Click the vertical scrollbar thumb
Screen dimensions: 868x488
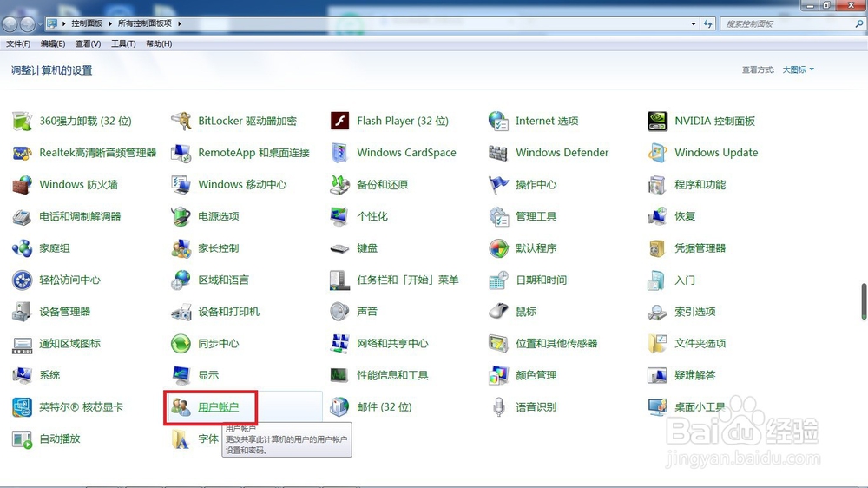[864, 301]
